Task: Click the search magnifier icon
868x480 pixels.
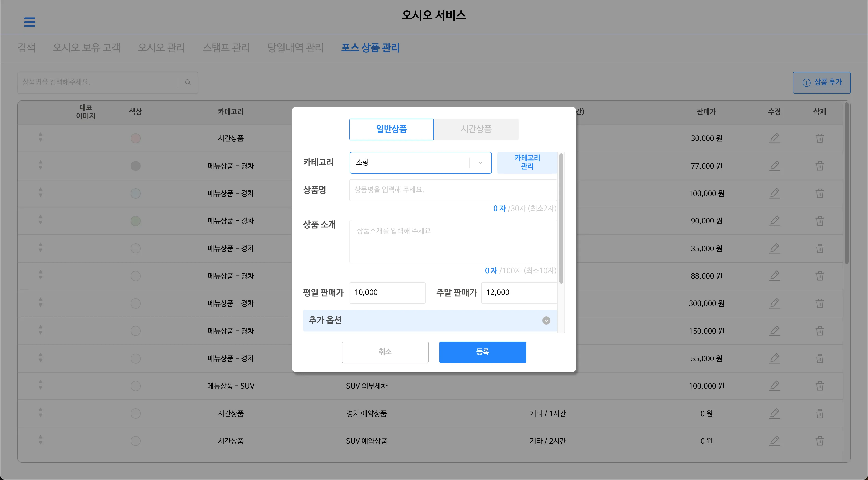Action: [x=188, y=82]
